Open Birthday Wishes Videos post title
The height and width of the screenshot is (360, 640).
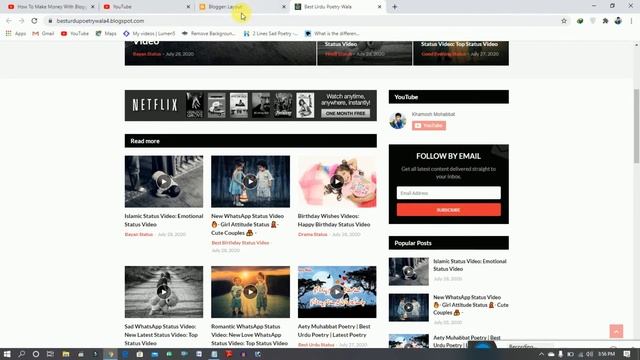tap(334, 220)
